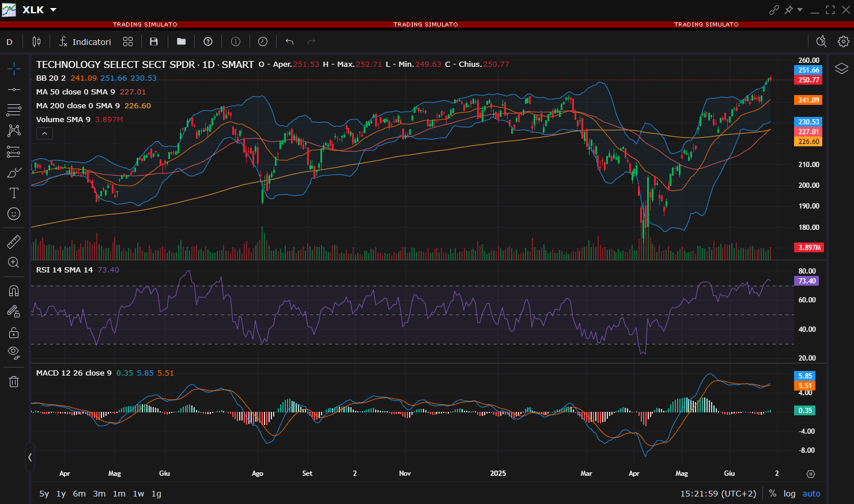Viewport: 854px width, 504px height.
Task: Select the RSI 14 SMA 14 legend
Action: pos(65,270)
